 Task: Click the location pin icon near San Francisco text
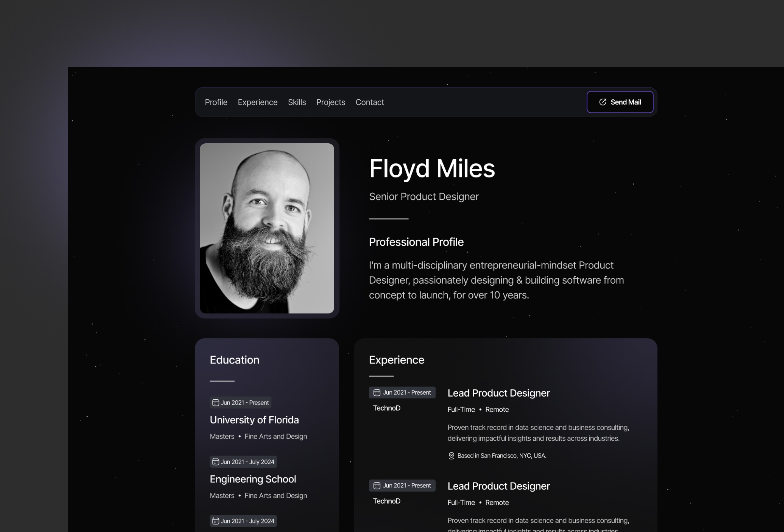451,456
